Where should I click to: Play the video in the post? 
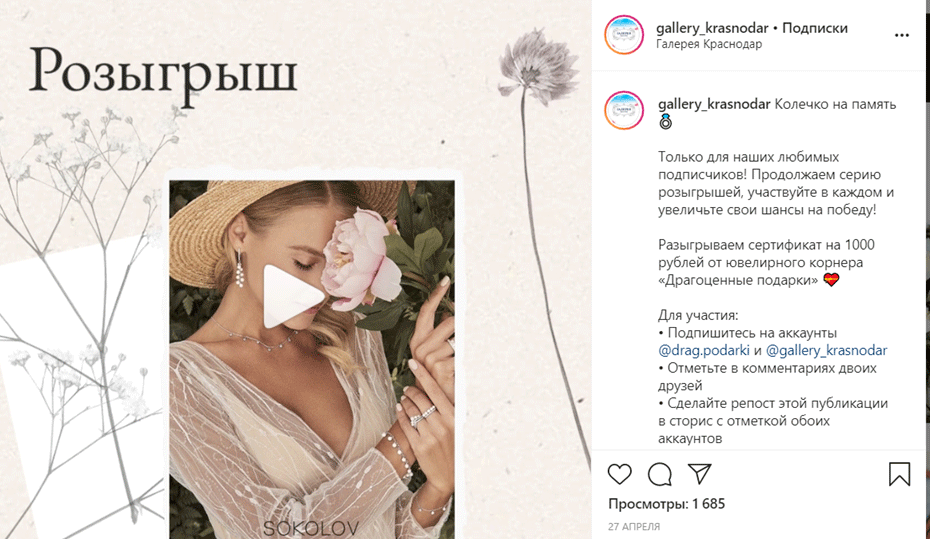pyautogui.click(x=293, y=296)
